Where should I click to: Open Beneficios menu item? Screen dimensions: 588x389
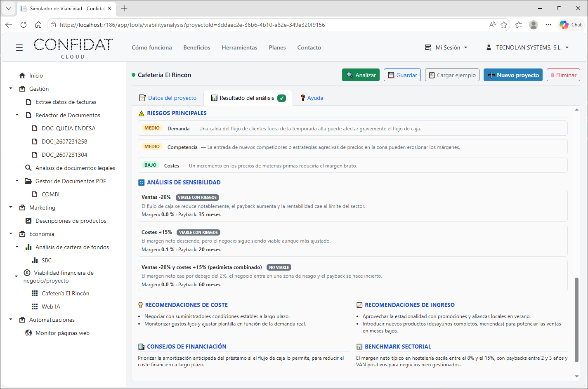pyautogui.click(x=197, y=48)
